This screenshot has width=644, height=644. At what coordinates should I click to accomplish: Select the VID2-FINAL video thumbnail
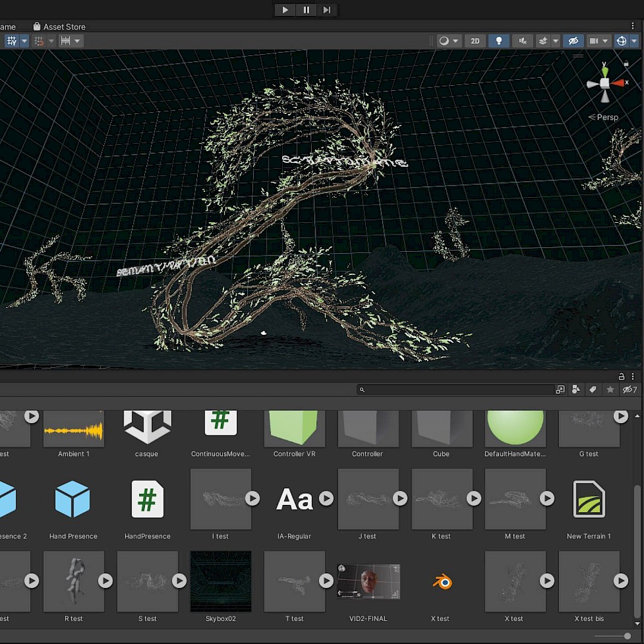(368, 582)
